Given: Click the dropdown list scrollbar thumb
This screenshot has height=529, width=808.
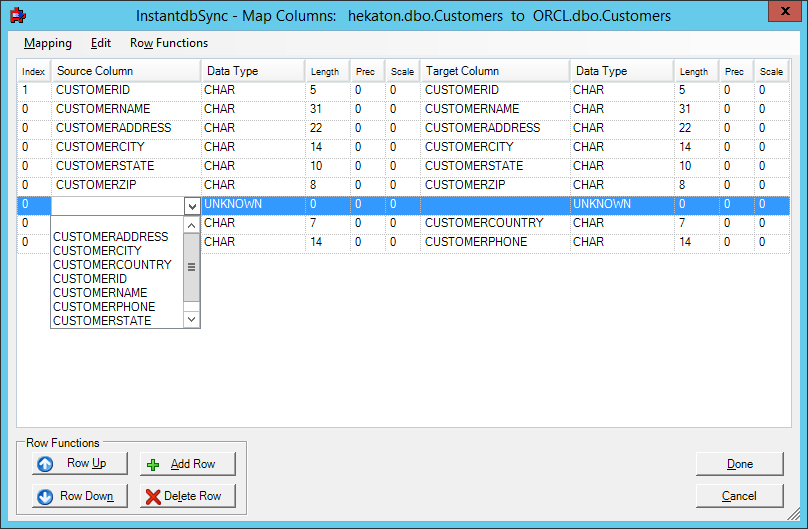Looking at the screenshot, I should pyautogui.click(x=191, y=267).
